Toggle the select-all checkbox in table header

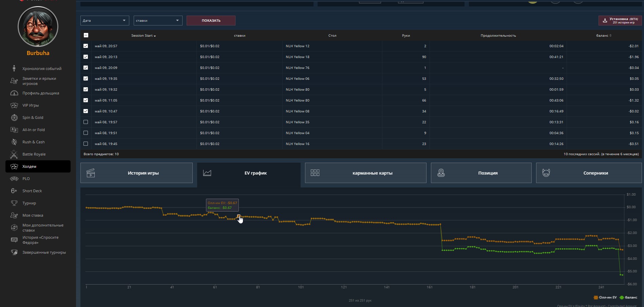[x=86, y=35]
